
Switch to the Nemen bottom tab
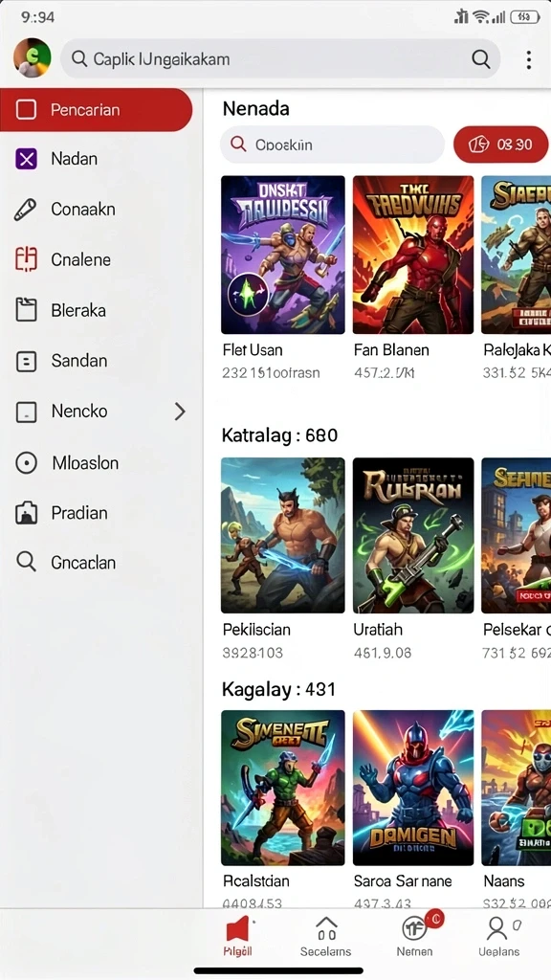click(x=415, y=936)
